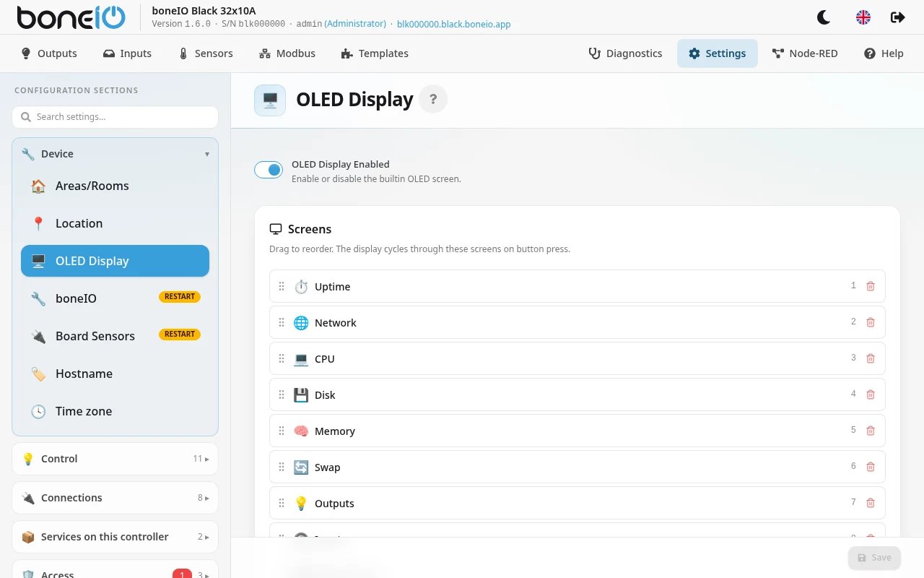
Task: Remove the Disk screen with trash icon
Action: tap(870, 394)
